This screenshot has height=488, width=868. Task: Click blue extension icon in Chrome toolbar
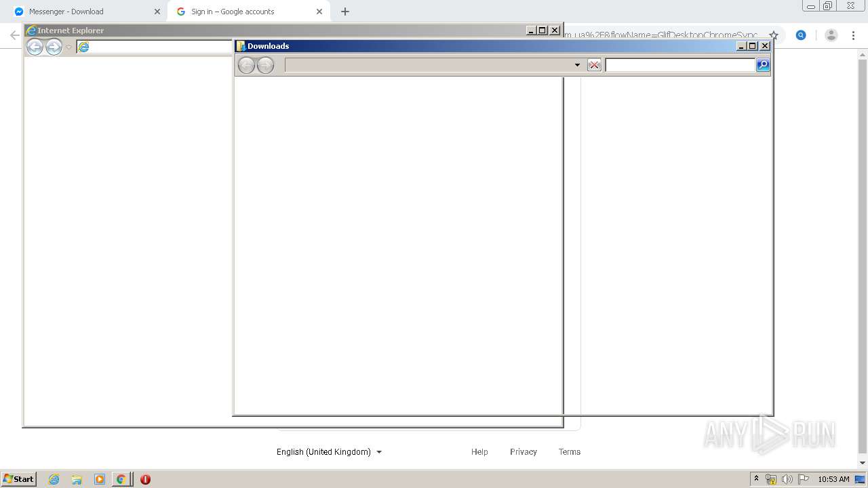[x=801, y=35]
